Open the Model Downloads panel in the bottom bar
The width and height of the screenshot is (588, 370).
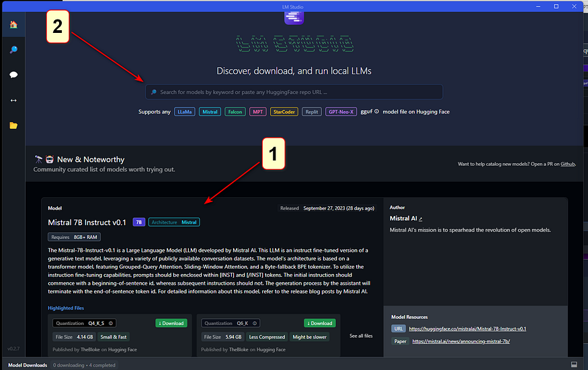28,365
